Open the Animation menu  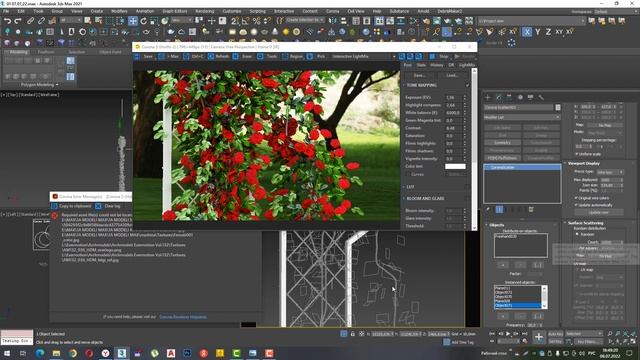pyautogui.click(x=145, y=11)
